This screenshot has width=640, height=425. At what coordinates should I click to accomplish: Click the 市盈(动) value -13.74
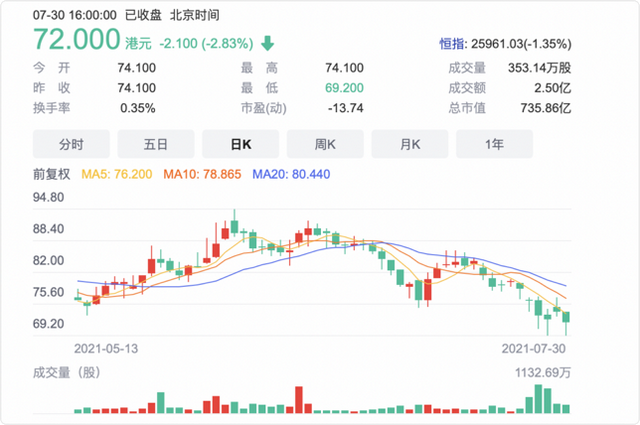pos(345,108)
